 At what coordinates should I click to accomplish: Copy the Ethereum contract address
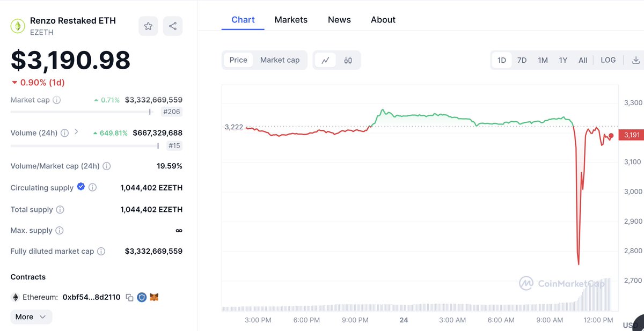pyautogui.click(x=129, y=297)
